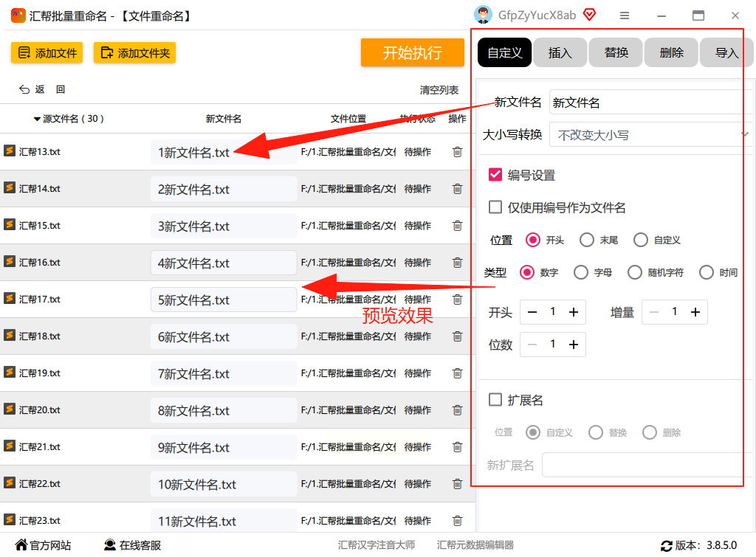The height and width of the screenshot is (557, 756).
Task: Uncheck the 编号设置 checkbox
Action: [495, 174]
